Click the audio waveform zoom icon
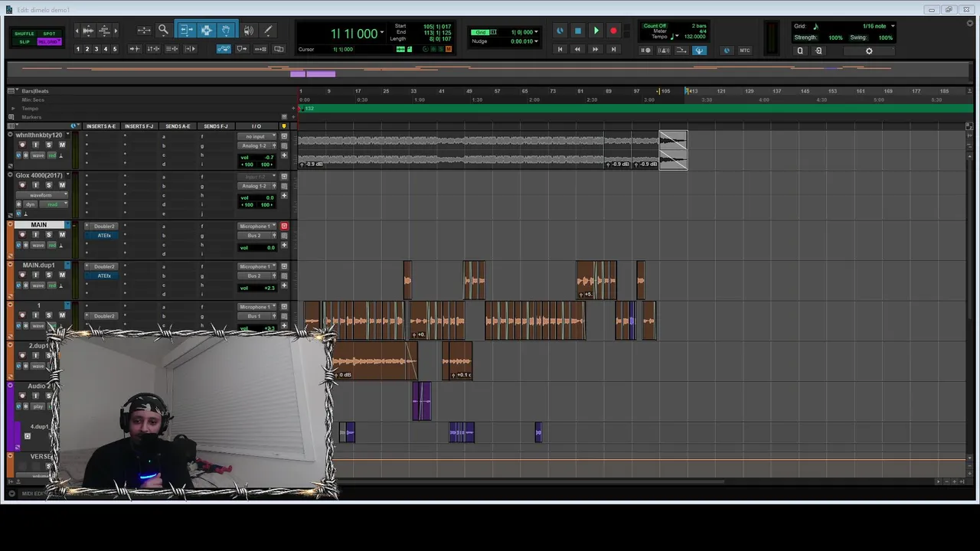Image resolution: width=980 pixels, height=551 pixels. [x=88, y=31]
